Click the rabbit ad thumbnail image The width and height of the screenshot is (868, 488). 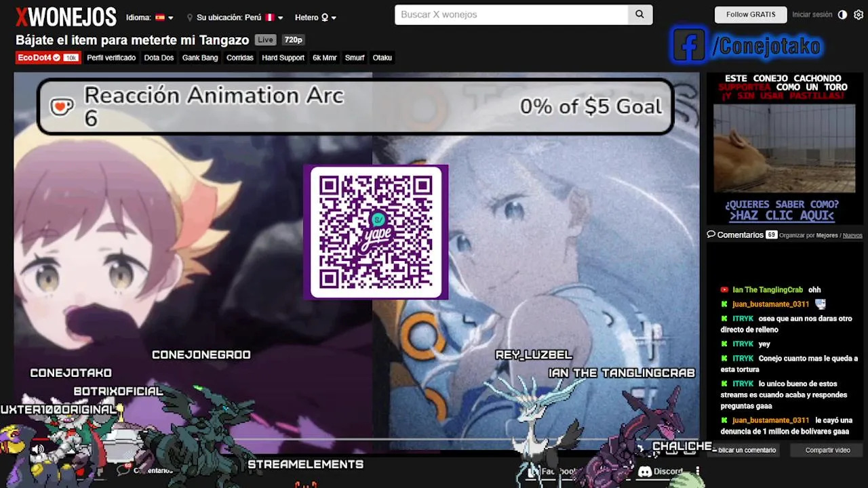(x=784, y=149)
